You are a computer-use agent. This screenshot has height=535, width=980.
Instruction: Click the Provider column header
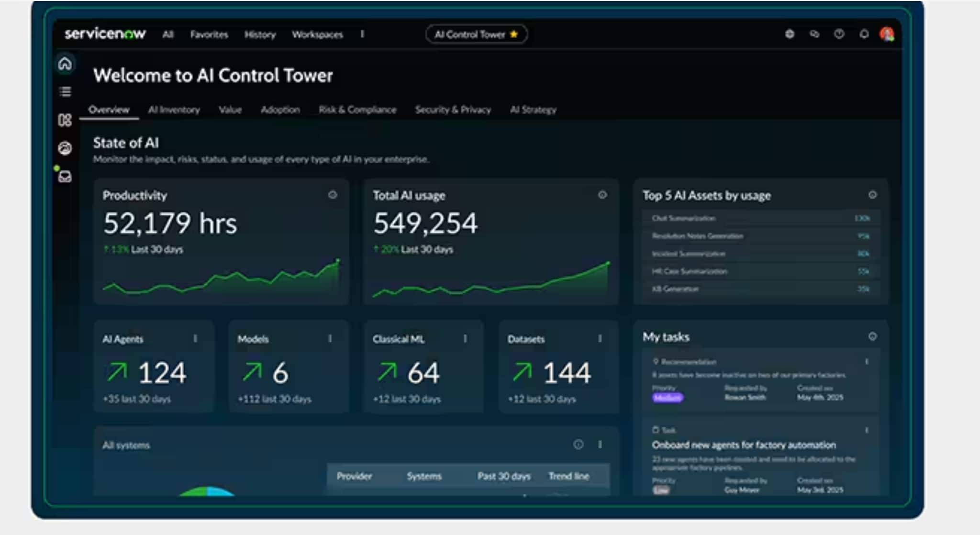[354, 476]
